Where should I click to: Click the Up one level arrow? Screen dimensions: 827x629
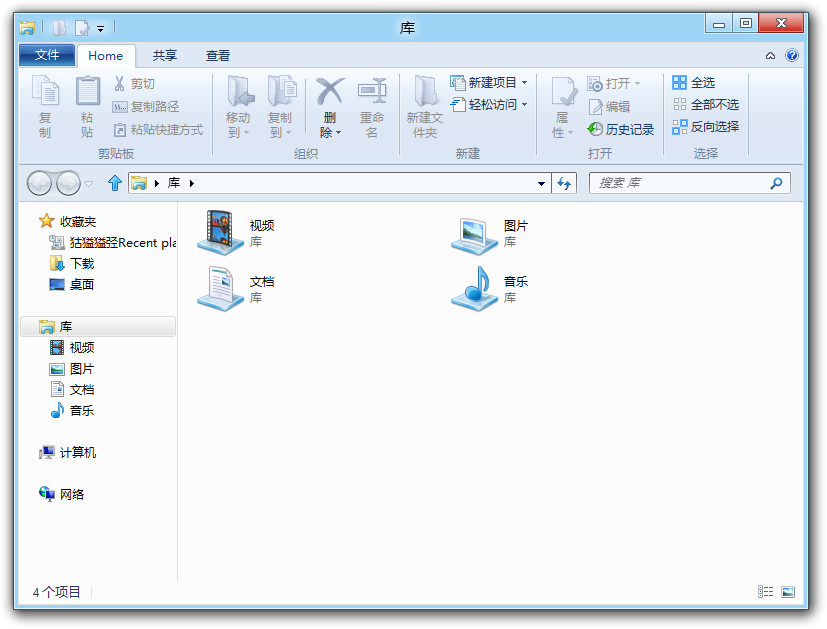pos(114,183)
